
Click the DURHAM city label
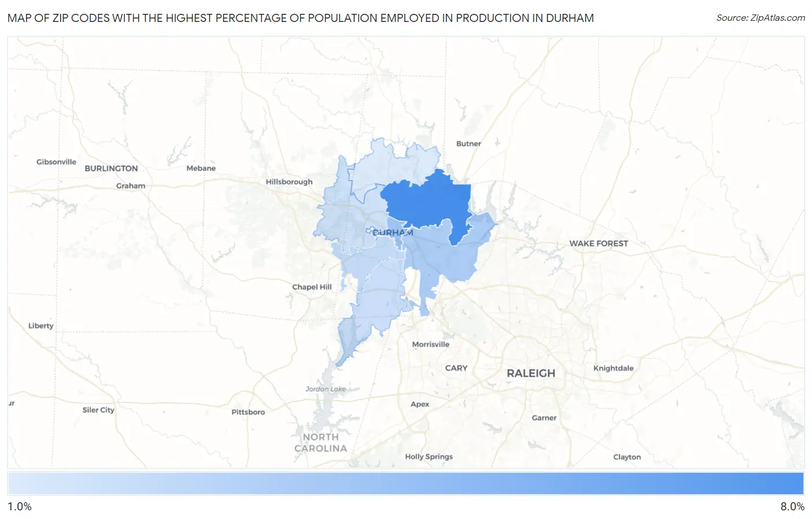click(393, 233)
